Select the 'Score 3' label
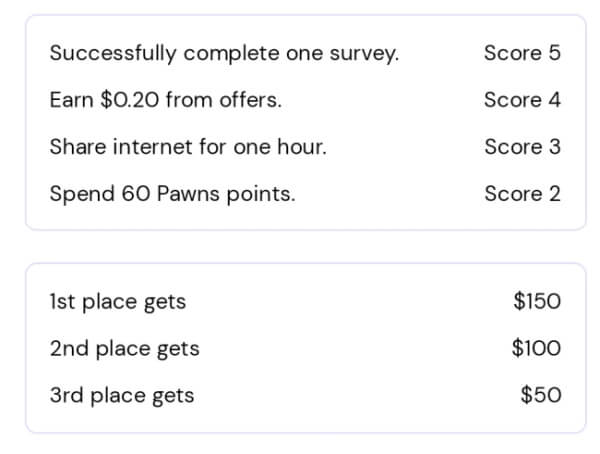Image resolution: width=600 pixels, height=454 pixels. (522, 147)
